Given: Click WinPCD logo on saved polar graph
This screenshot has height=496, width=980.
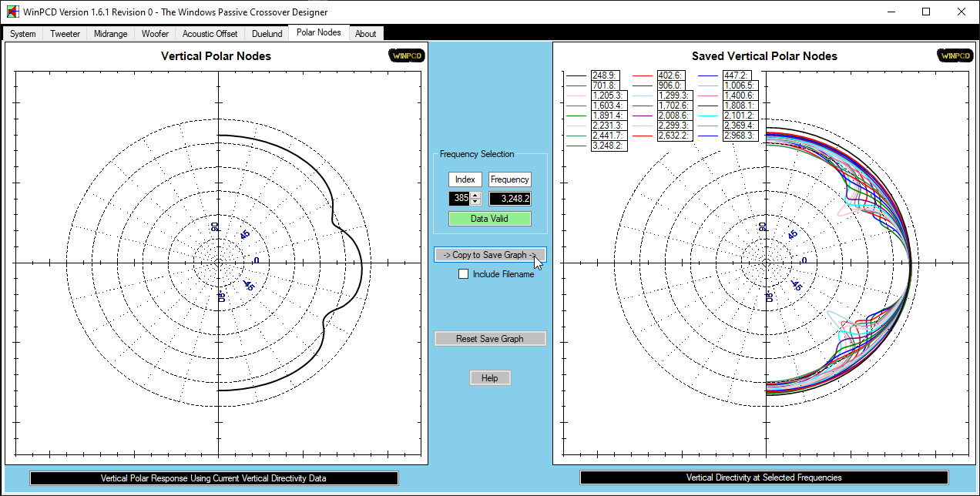Looking at the screenshot, I should click(955, 55).
